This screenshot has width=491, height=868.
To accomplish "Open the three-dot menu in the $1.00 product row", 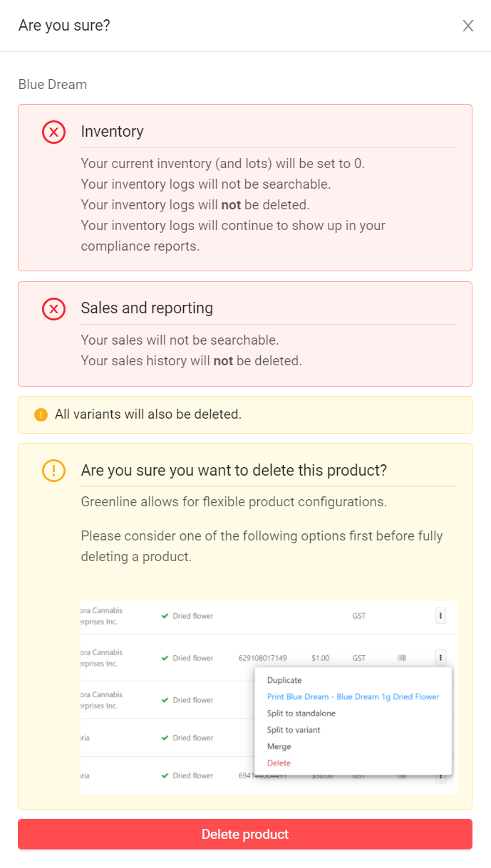I will coord(440,658).
